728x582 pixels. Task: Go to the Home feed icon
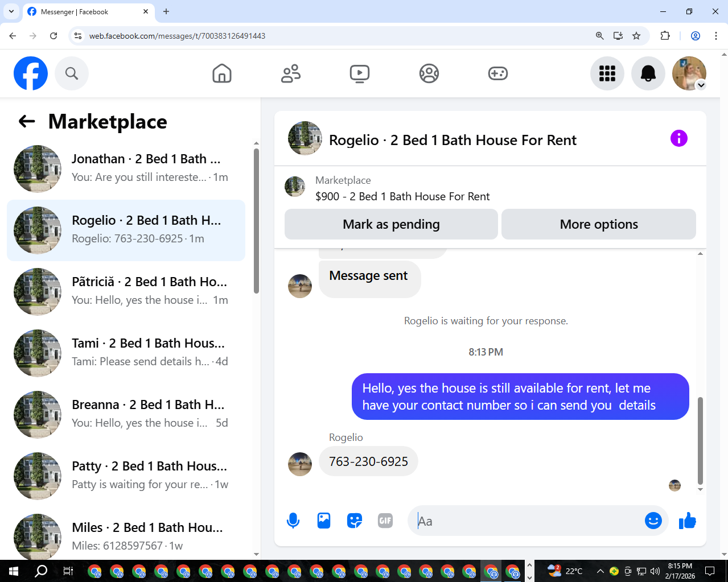click(222, 73)
